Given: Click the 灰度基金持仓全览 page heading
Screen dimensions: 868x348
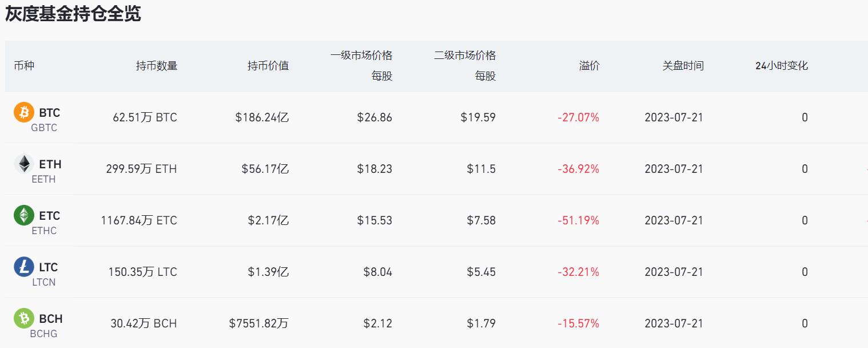Looking at the screenshot, I should pos(73,14).
